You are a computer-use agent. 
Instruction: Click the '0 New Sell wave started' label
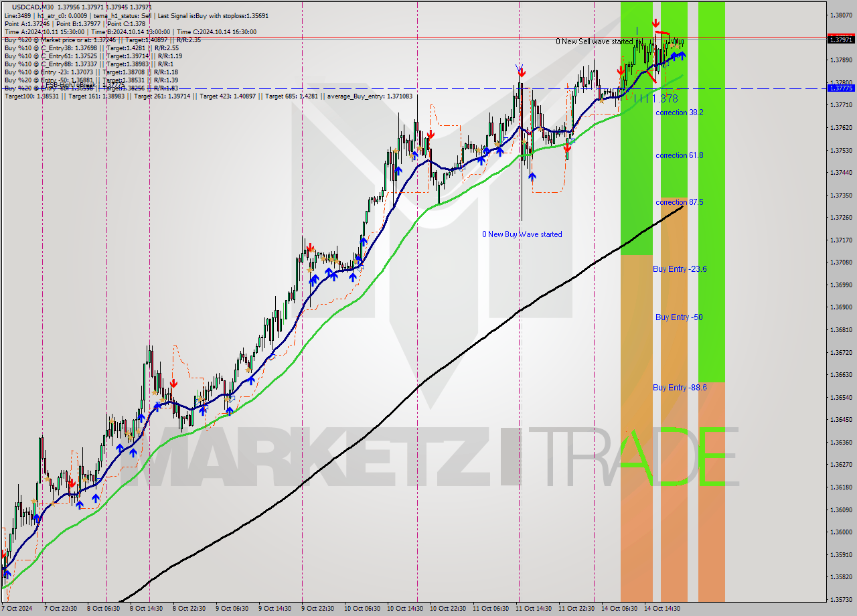(x=595, y=42)
